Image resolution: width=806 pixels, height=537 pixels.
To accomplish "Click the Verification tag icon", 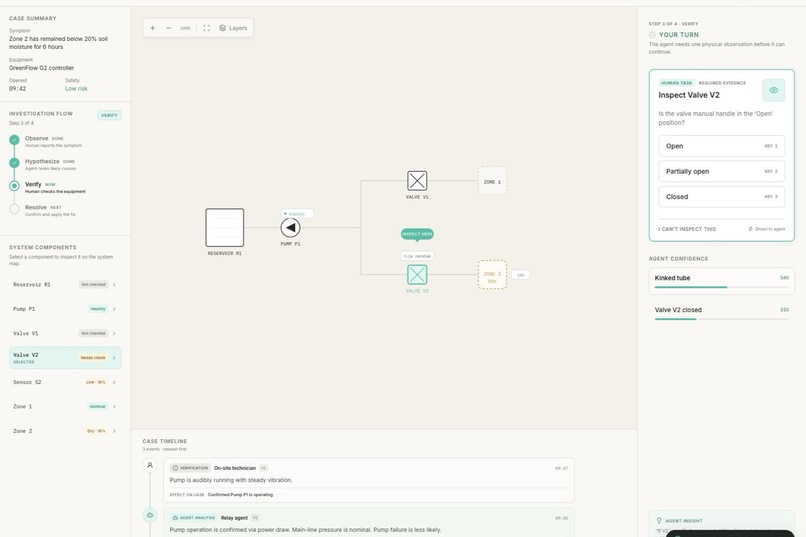I will point(175,468).
